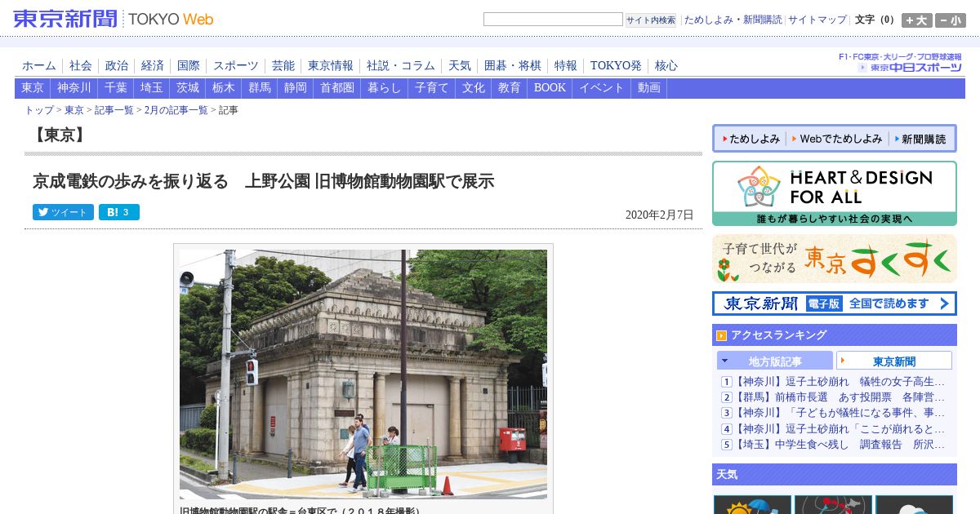Screen dimensions: 980x514
Task: Go to ホーム in main navigation
Action: point(39,66)
